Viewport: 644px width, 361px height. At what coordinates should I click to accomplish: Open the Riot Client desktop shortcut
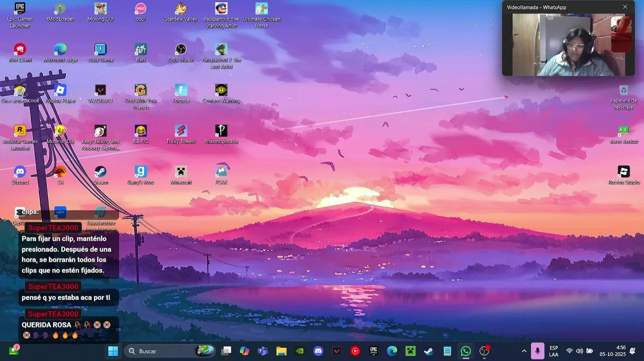click(x=20, y=53)
